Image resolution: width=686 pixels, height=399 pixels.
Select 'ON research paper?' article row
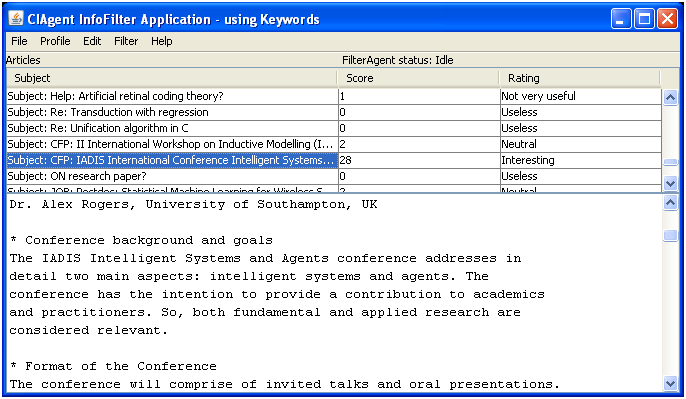(x=172, y=176)
